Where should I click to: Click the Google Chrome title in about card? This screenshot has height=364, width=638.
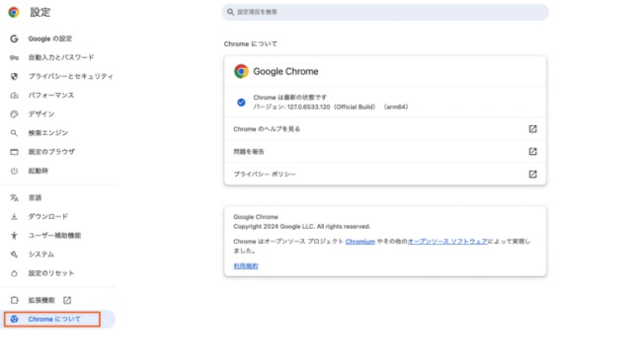(285, 71)
